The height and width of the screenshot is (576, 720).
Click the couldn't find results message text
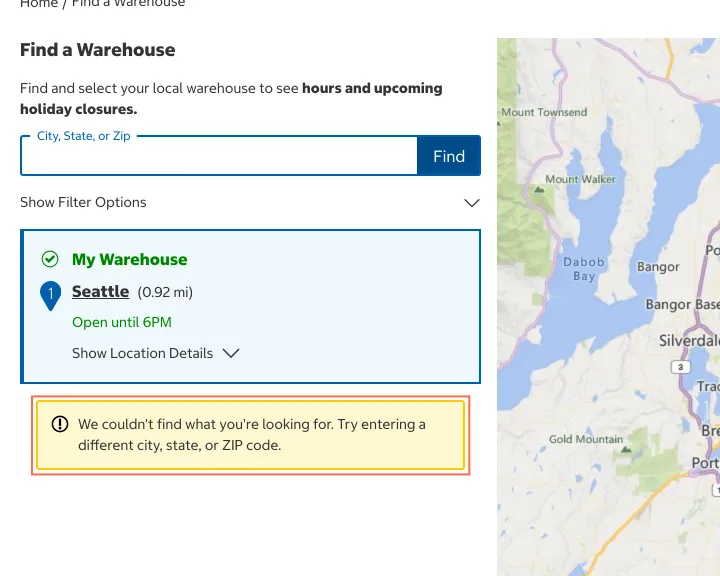pos(252,435)
